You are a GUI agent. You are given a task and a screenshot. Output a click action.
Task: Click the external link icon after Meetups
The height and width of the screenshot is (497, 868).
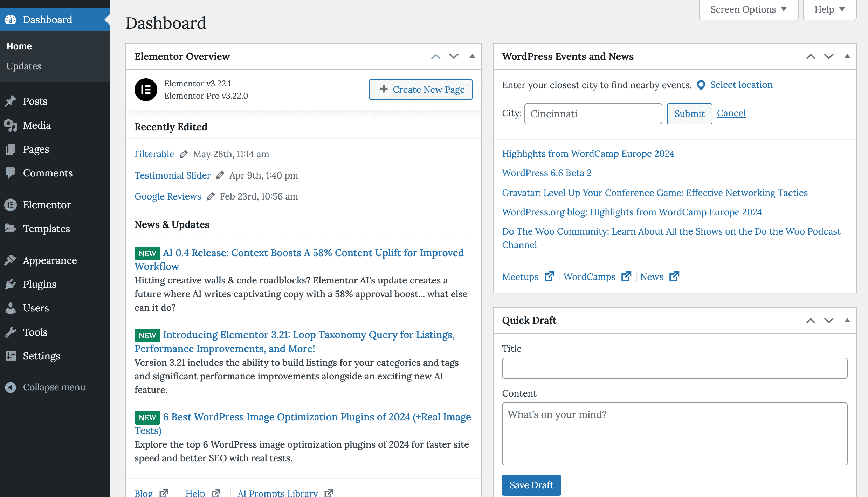[550, 276]
